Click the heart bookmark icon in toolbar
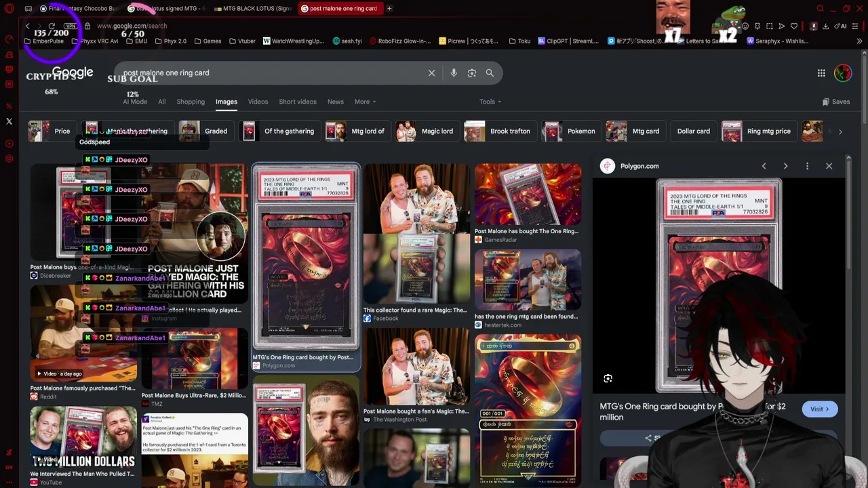 794,26
